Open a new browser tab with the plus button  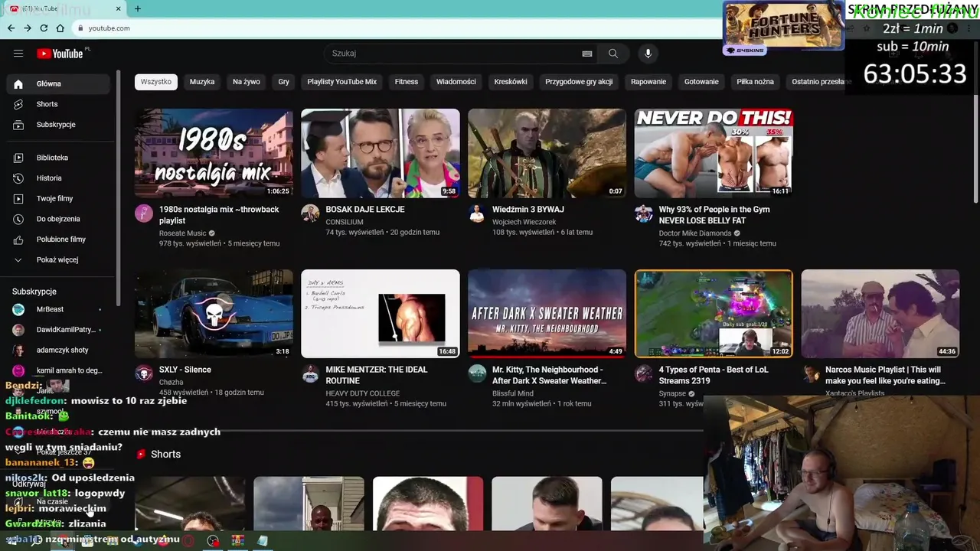(138, 8)
